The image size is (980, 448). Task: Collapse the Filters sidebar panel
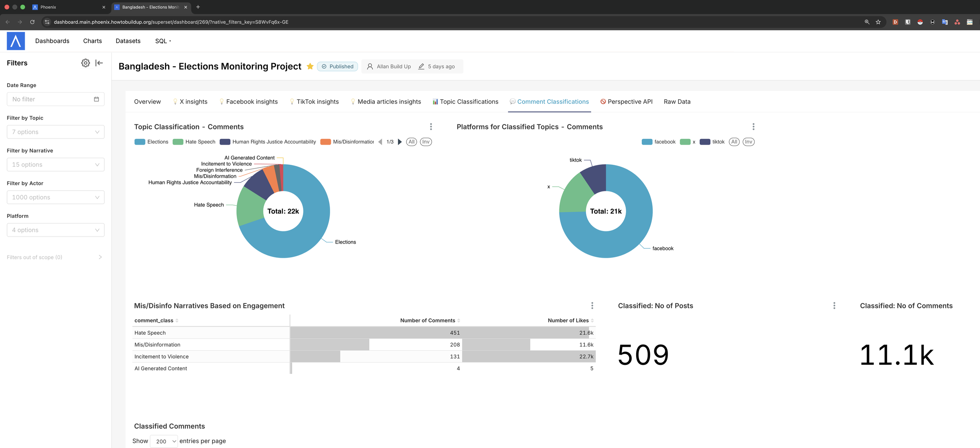(99, 63)
